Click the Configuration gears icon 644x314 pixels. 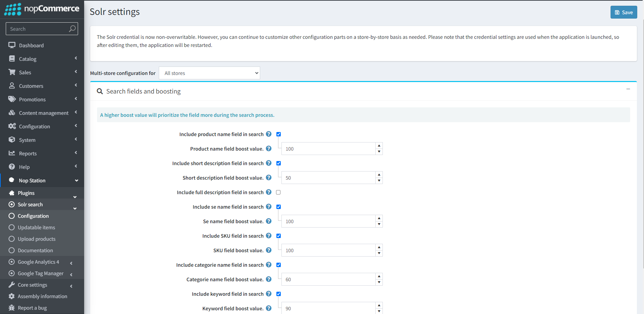point(12,126)
